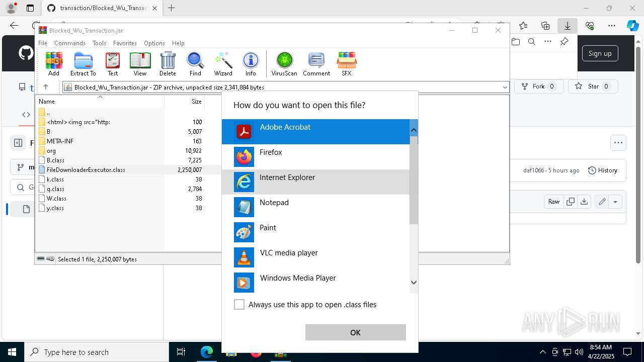Click the Extract To toolbar icon
Image resolution: width=644 pixels, height=362 pixels.
click(83, 64)
